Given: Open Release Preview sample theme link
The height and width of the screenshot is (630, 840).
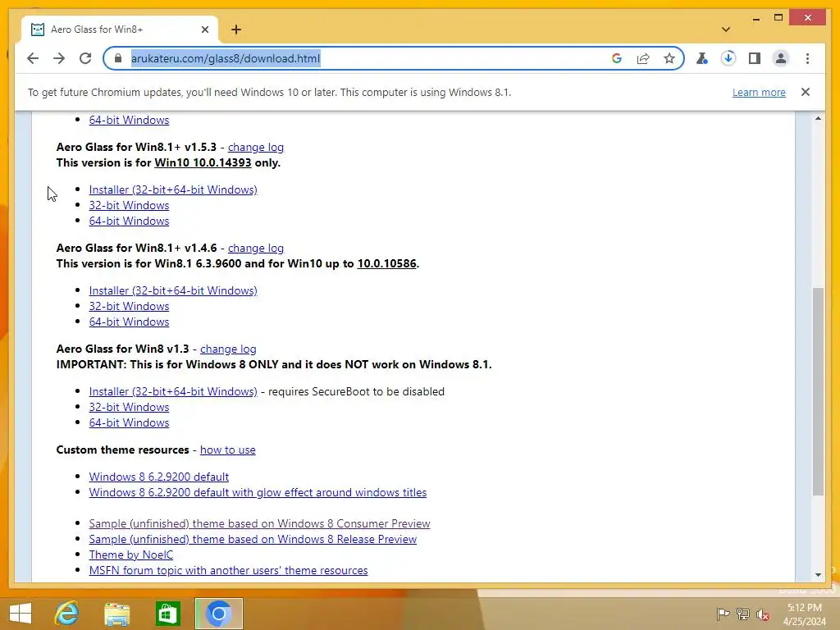Looking at the screenshot, I should coord(253,539).
